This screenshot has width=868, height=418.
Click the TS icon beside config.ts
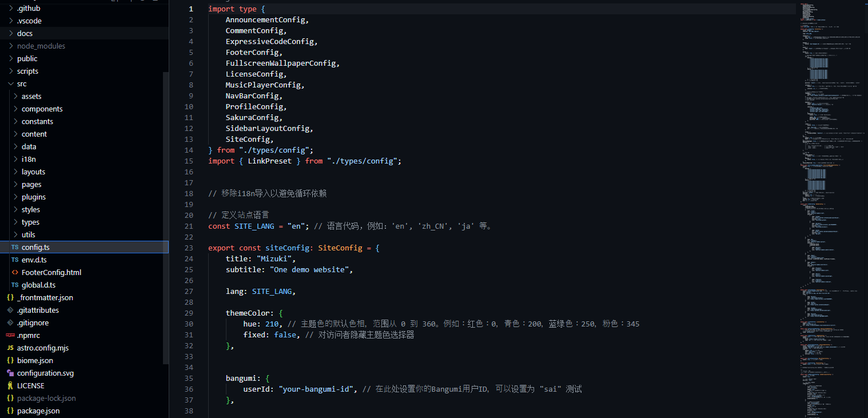pyautogui.click(x=15, y=247)
